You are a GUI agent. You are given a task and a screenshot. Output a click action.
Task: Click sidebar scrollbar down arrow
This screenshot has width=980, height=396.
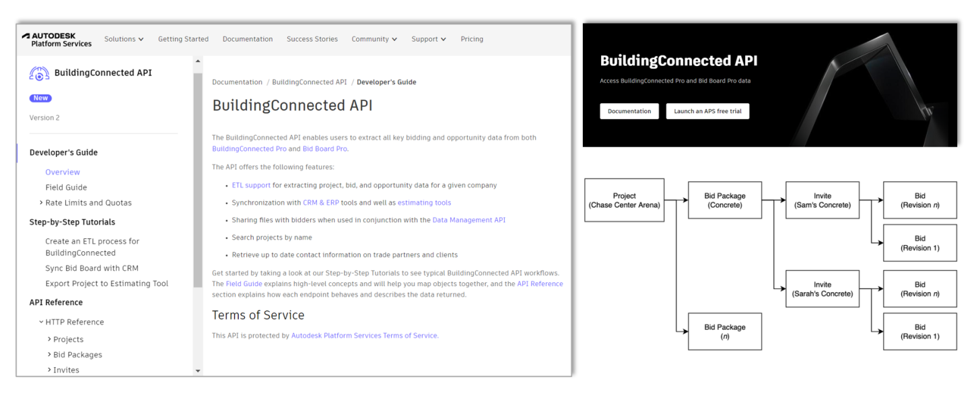[x=198, y=370]
